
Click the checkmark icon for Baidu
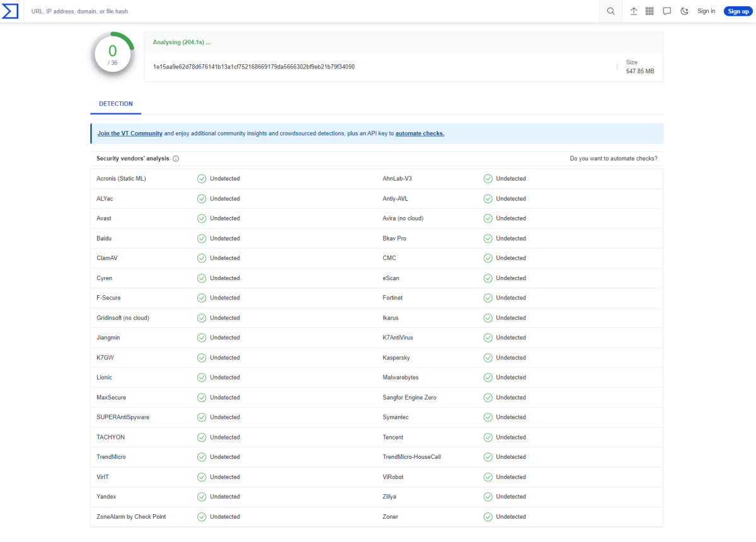[x=202, y=239]
